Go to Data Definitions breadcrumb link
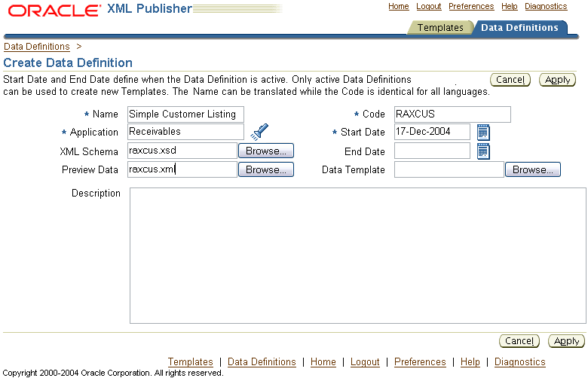Image resolution: width=588 pixels, height=378 pixels. [x=37, y=47]
